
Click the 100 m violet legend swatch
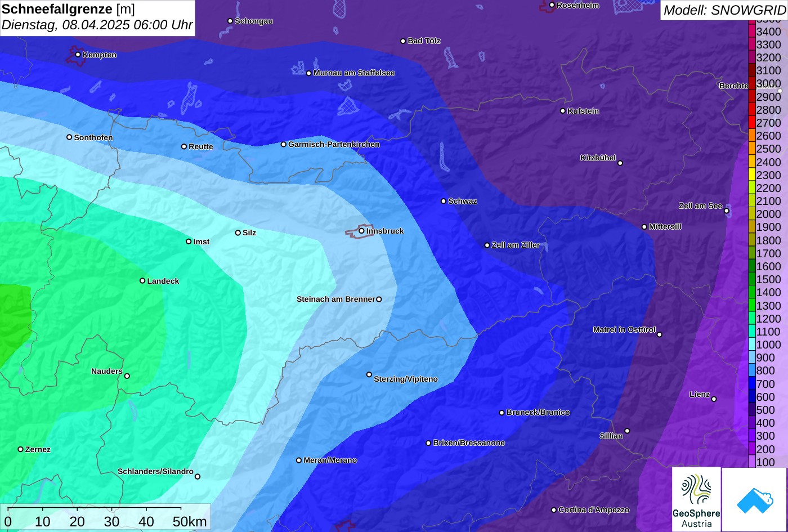752,462
